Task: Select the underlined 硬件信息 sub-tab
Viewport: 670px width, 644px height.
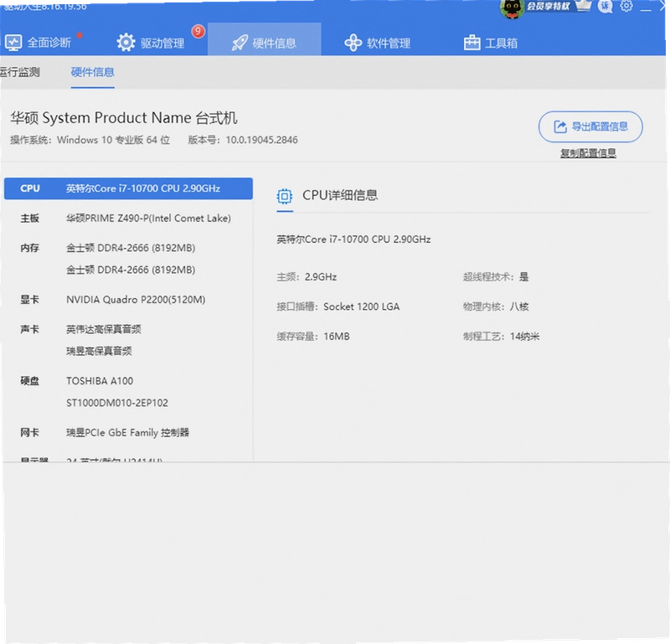Action: pyautogui.click(x=93, y=72)
